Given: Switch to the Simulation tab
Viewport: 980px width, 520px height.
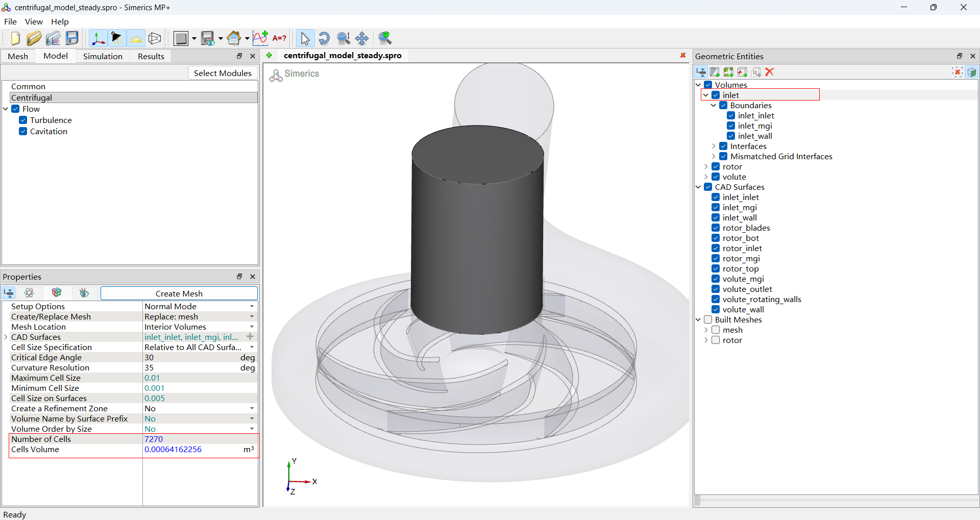Looking at the screenshot, I should 103,56.
